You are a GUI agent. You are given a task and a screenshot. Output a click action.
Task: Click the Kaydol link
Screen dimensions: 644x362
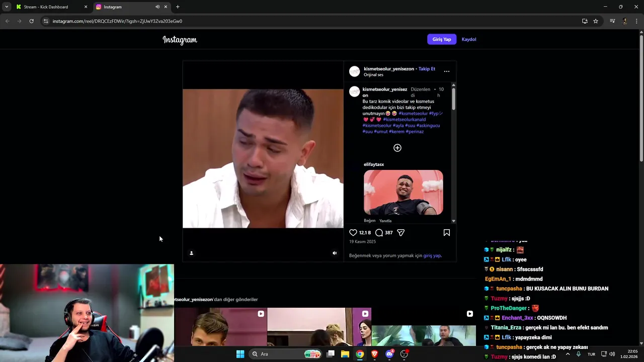(x=469, y=39)
